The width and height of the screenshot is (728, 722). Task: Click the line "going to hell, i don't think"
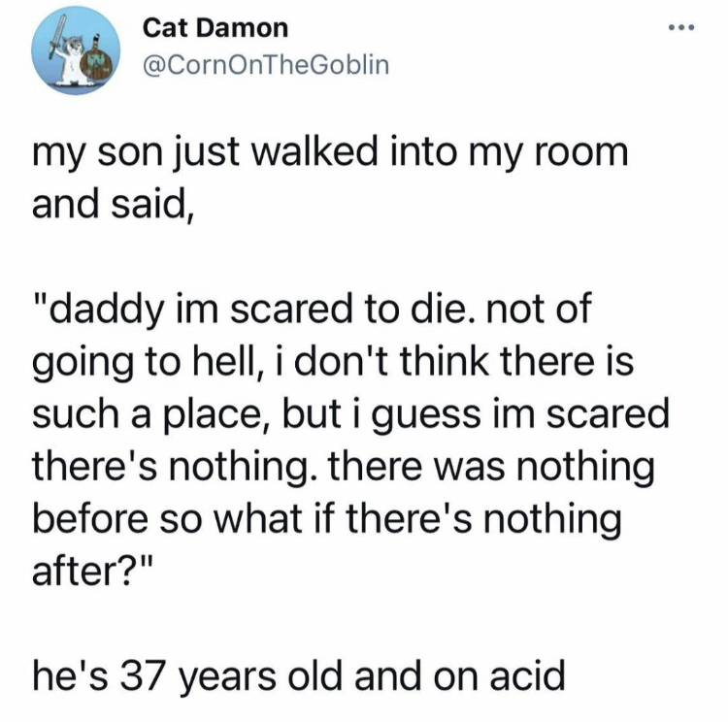(x=333, y=365)
